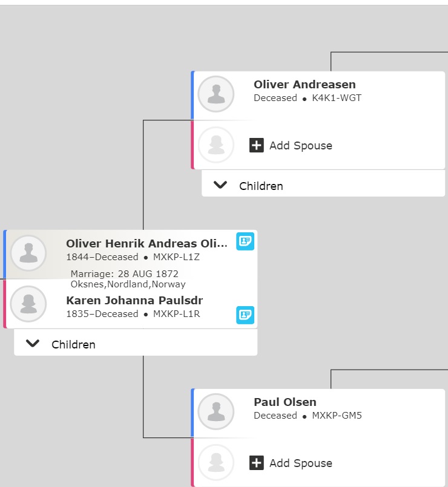The width and height of the screenshot is (448, 487).
Task: Click Karen Johanna Paulsdr female avatar
Action: [x=28, y=304]
